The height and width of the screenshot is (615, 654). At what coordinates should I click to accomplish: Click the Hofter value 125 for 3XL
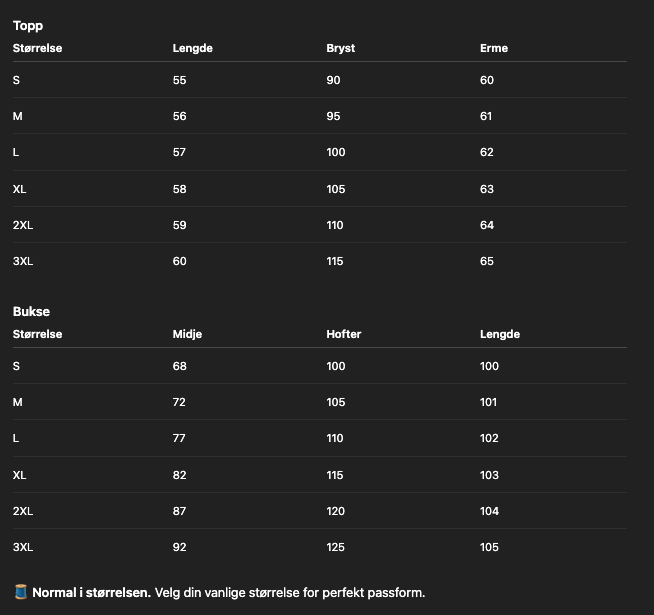336,547
